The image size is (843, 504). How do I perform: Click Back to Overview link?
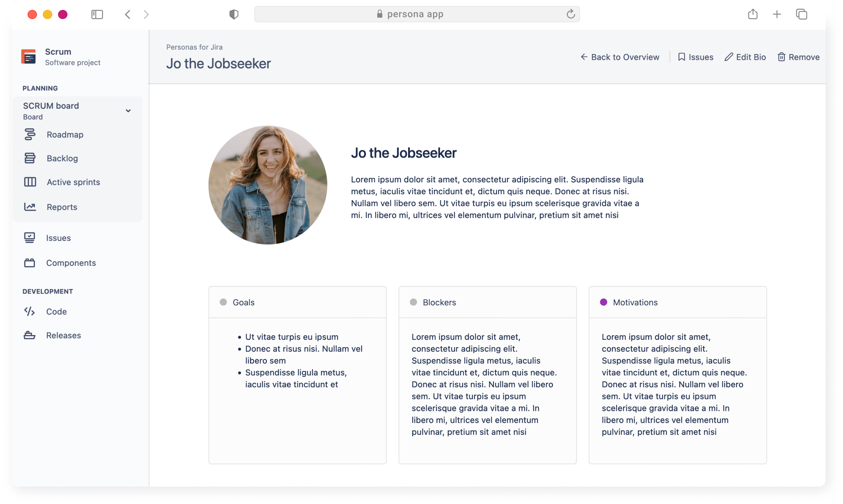tap(620, 57)
